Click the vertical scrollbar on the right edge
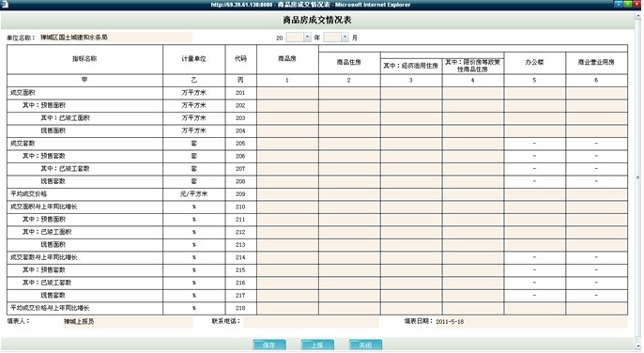Image resolution: width=644 pixels, height=353 pixels. coord(637,177)
